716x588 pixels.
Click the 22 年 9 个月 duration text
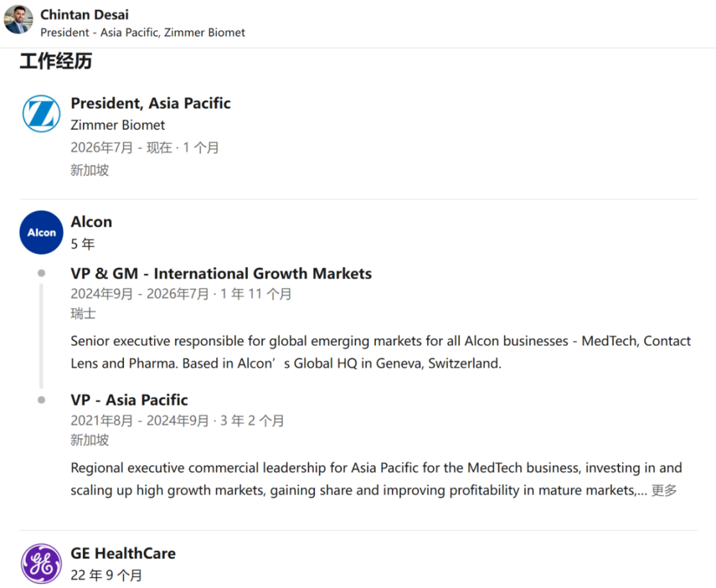(x=106, y=575)
